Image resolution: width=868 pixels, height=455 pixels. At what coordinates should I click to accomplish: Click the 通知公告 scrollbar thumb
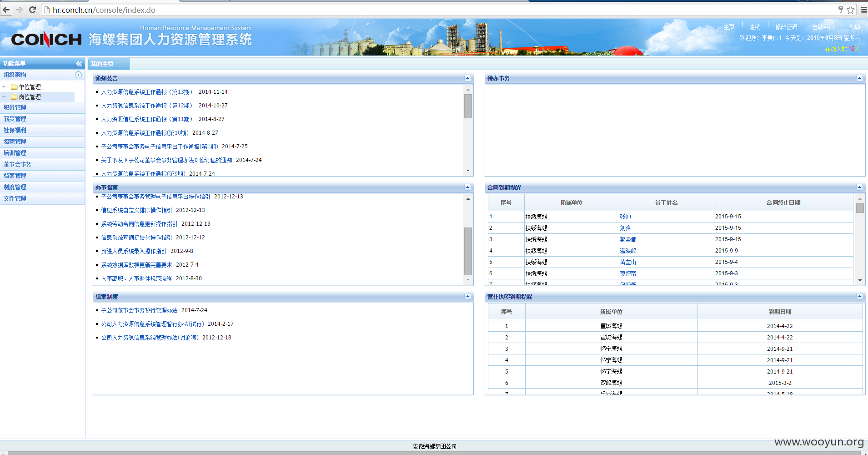tap(468, 106)
